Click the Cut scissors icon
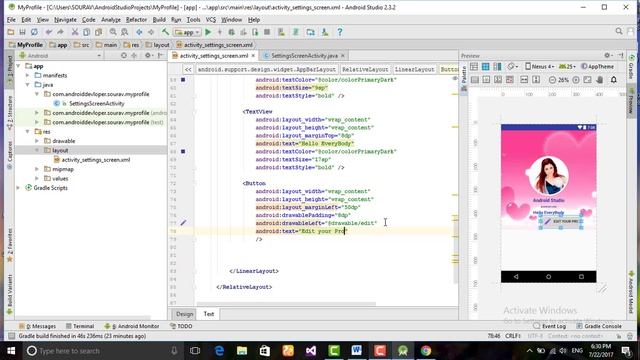 coord(75,32)
